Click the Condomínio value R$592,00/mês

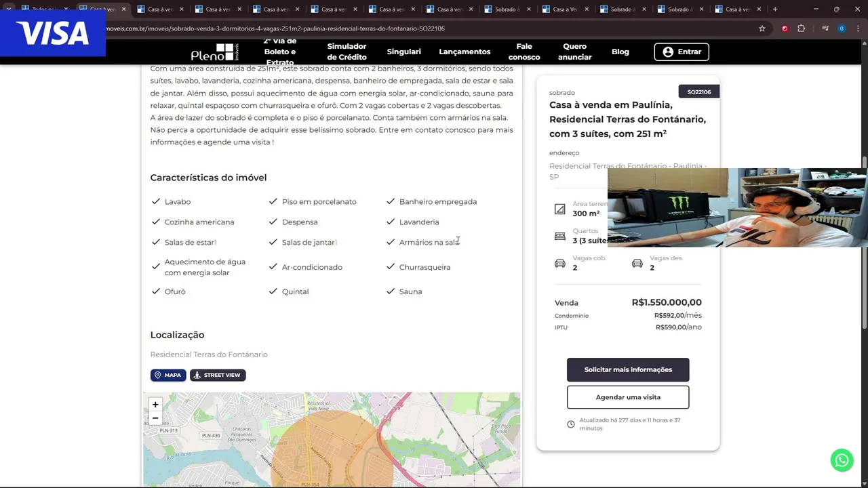678,315
